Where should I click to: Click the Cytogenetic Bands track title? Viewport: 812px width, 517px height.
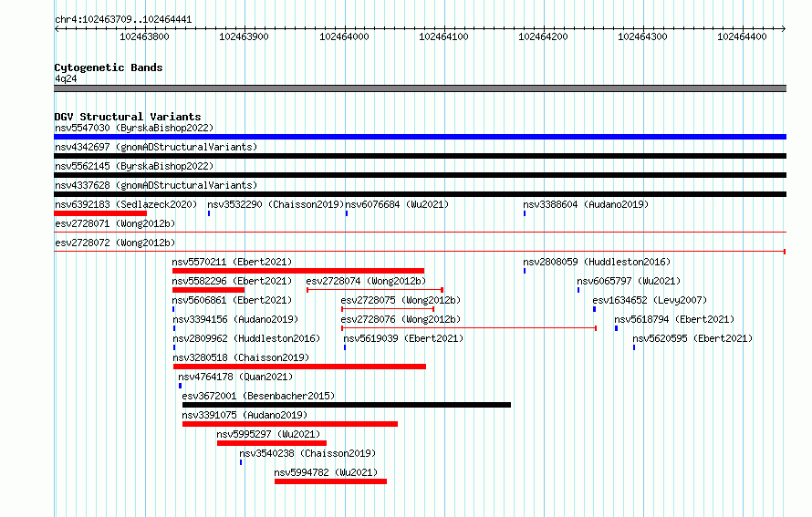click(x=109, y=67)
